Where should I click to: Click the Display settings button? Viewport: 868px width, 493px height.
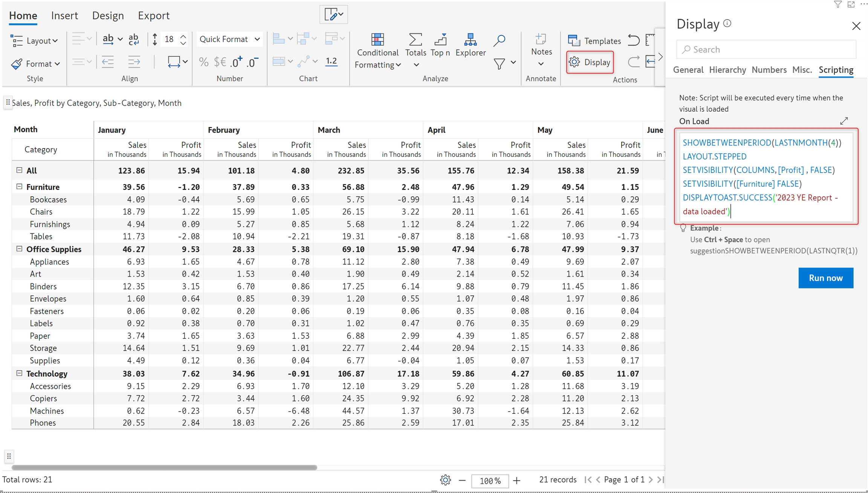click(x=590, y=62)
